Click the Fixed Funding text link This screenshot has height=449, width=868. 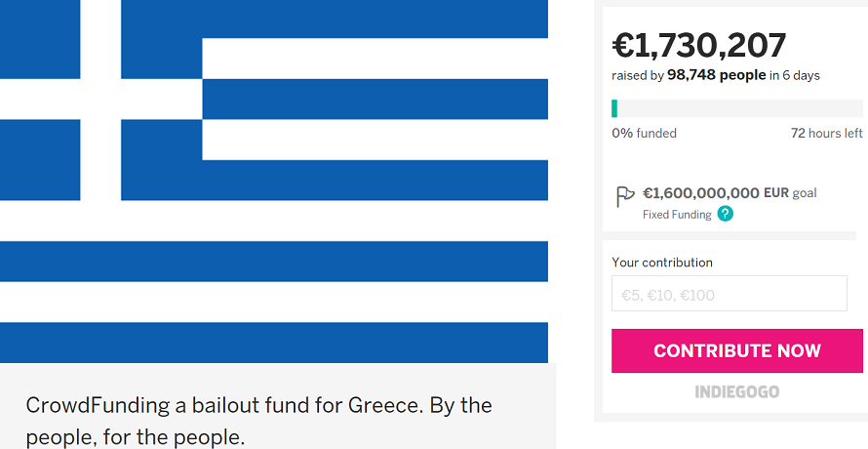677,215
